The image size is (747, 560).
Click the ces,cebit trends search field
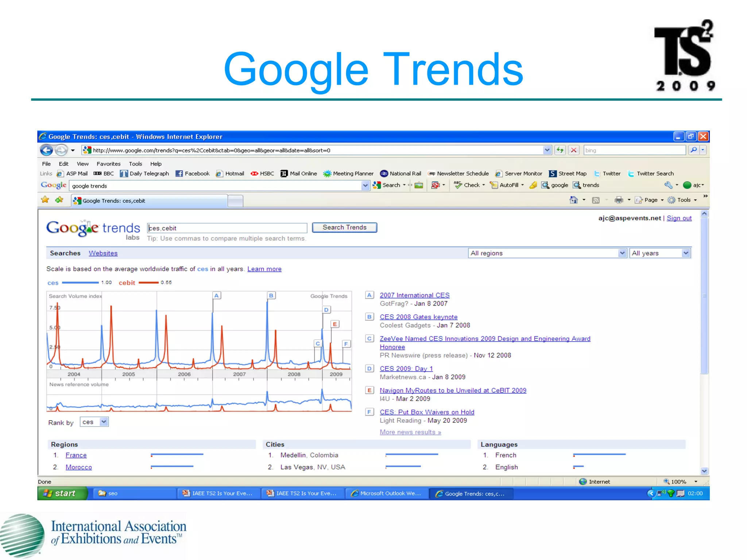coord(227,228)
